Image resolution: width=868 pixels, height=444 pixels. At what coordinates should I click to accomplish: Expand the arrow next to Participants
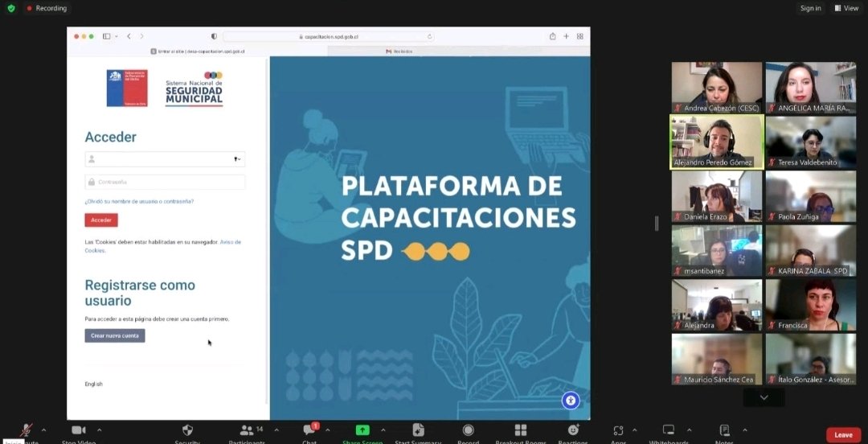[276, 430]
